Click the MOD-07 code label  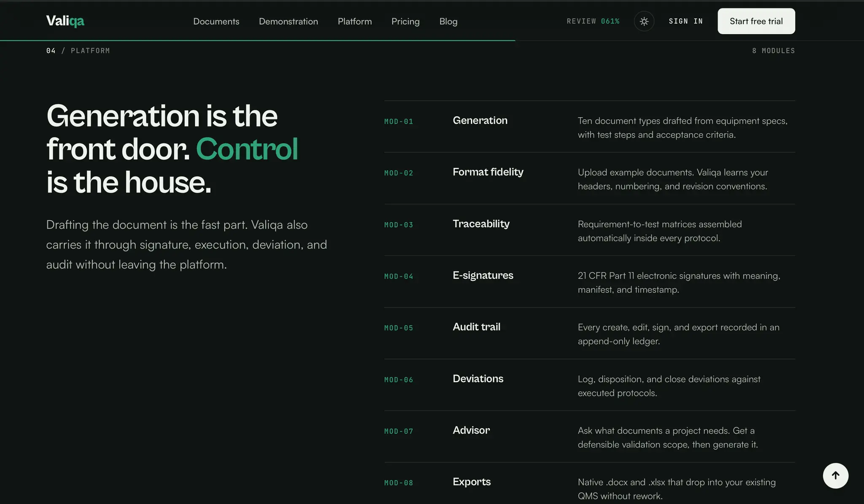pos(399,431)
